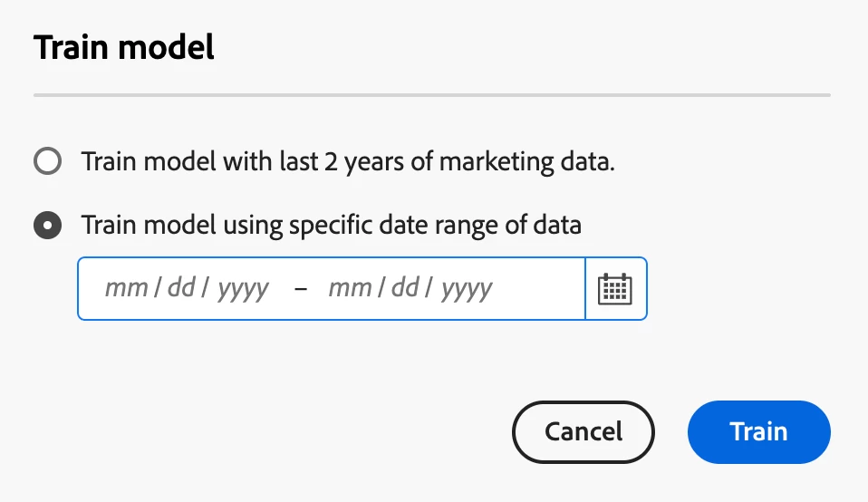The image size is (868, 502).
Task: Click the 'Train model' dialog heading
Action: (124, 47)
